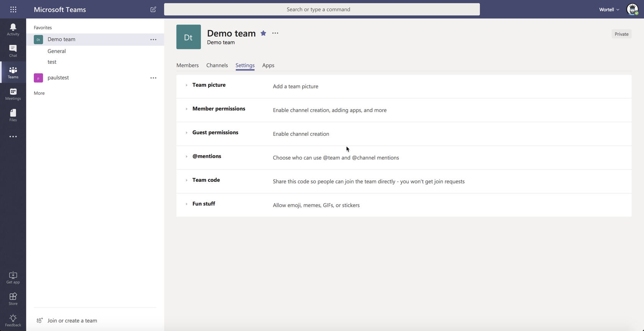
Task: Click the large Dt team picture
Action: (189, 37)
